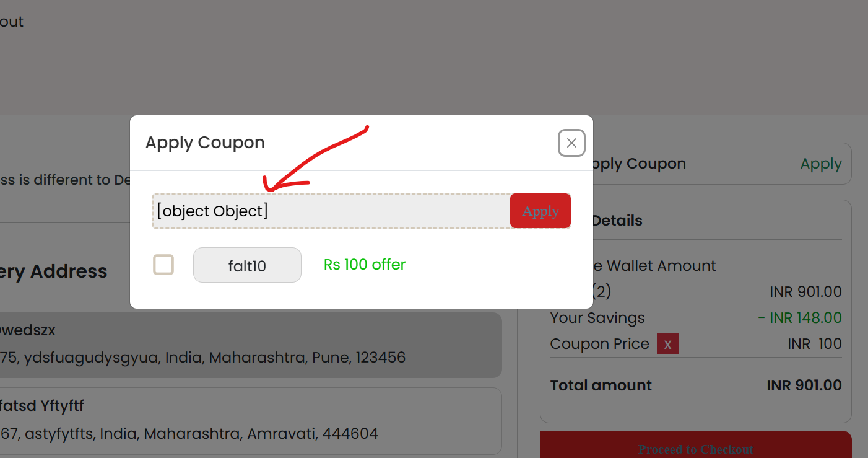Click the Your Savings amount
Image resolution: width=868 pixels, height=458 pixels.
(x=800, y=318)
